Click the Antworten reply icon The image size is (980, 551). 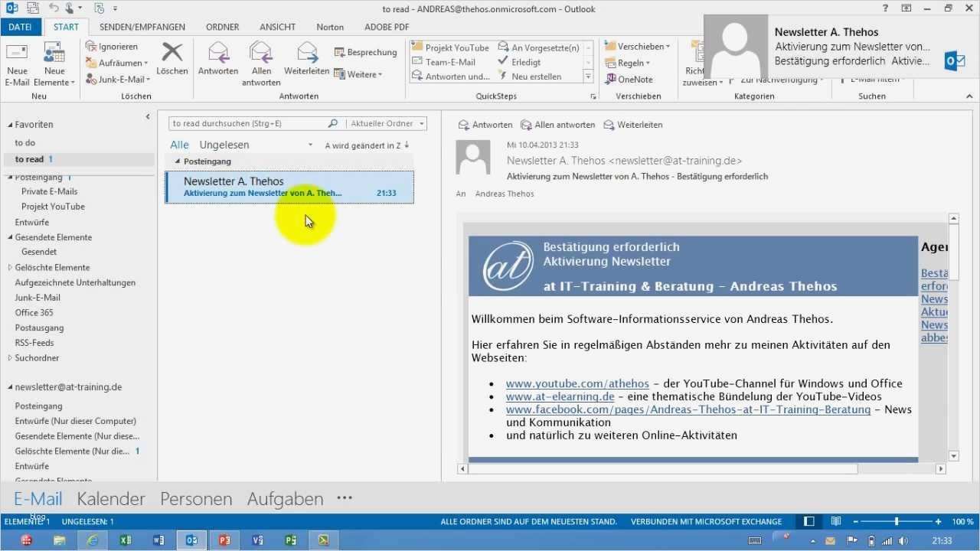[x=218, y=57]
